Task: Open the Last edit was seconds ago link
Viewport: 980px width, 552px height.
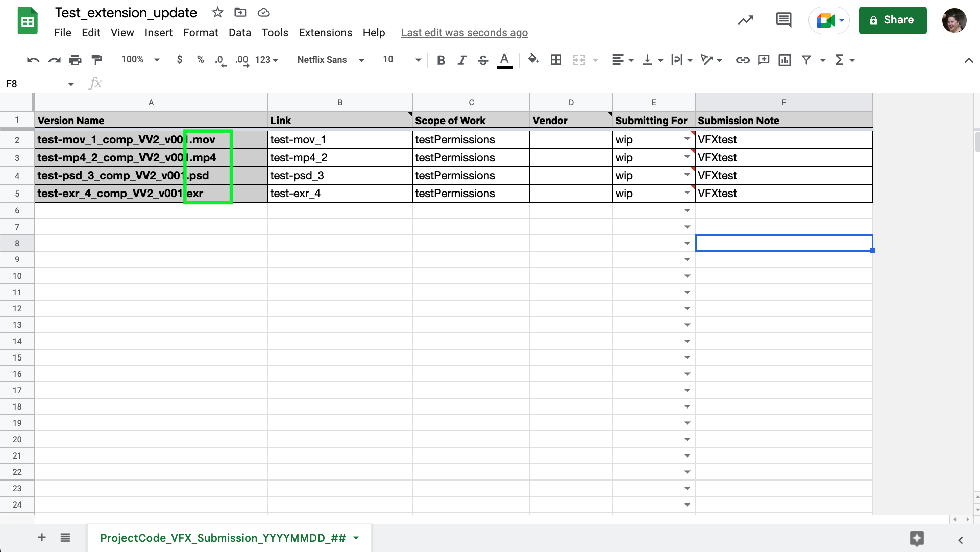Action: (x=464, y=33)
